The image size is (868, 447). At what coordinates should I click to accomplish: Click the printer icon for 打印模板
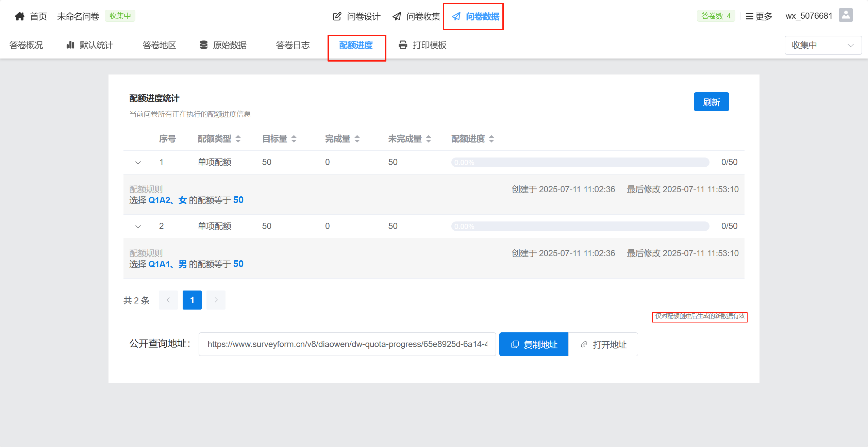[403, 45]
